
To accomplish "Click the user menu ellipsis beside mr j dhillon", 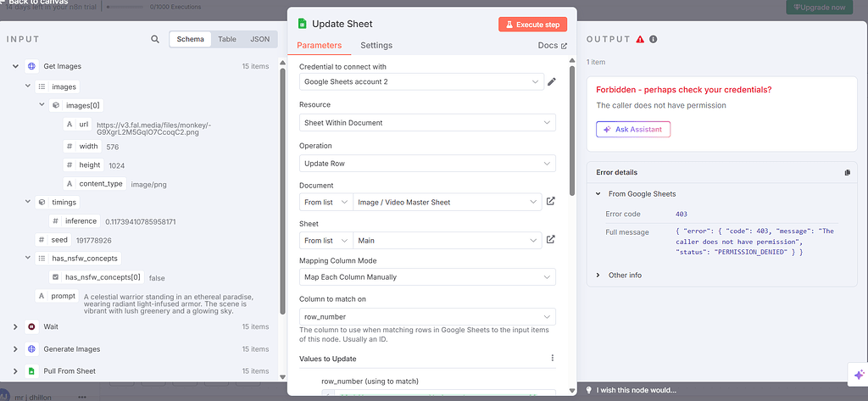I will pos(82,397).
